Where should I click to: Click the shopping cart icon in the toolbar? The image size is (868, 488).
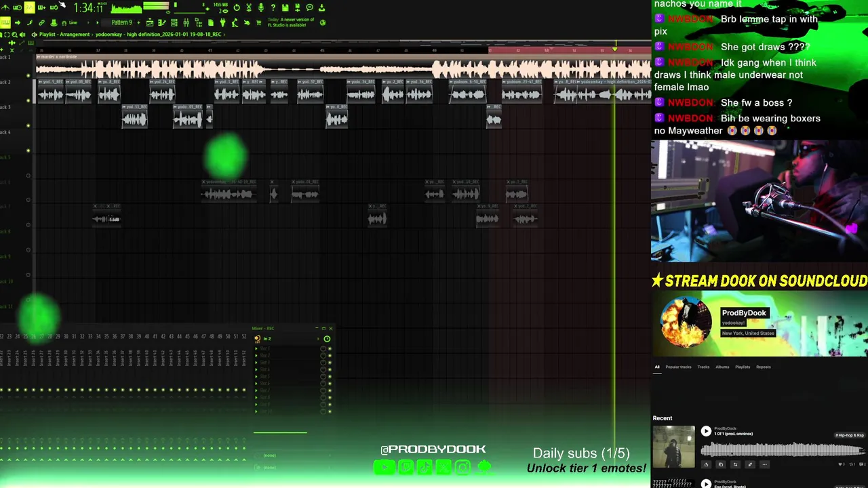pyautogui.click(x=258, y=22)
